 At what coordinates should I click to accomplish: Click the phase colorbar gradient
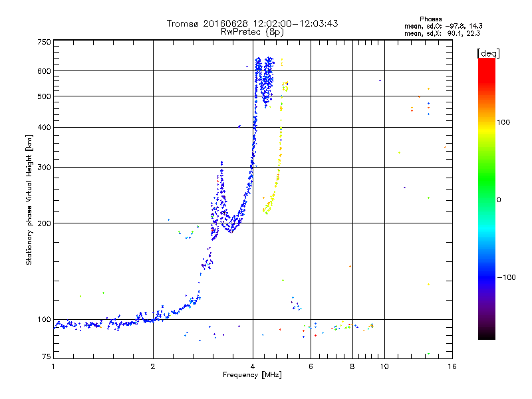487,198
